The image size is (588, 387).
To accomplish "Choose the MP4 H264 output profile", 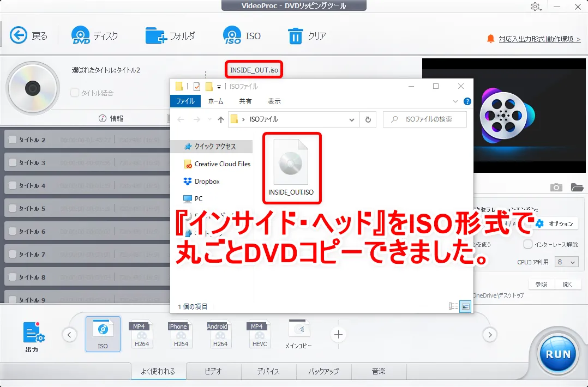I will point(142,334).
